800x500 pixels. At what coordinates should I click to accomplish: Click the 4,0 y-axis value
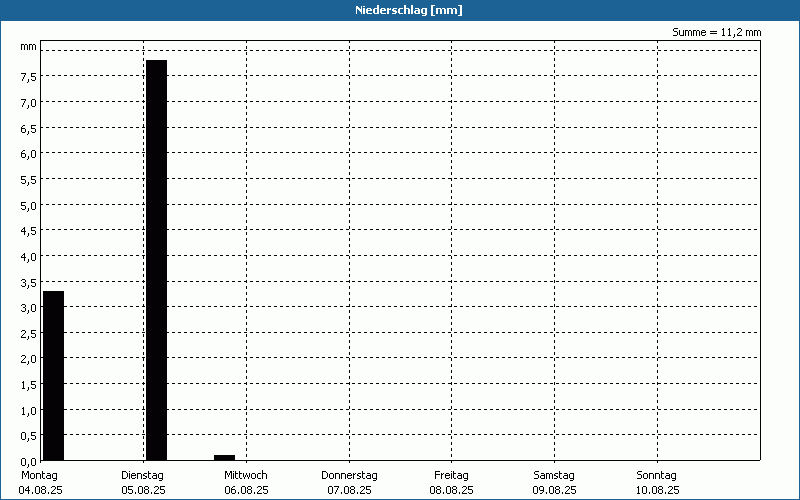click(29, 256)
